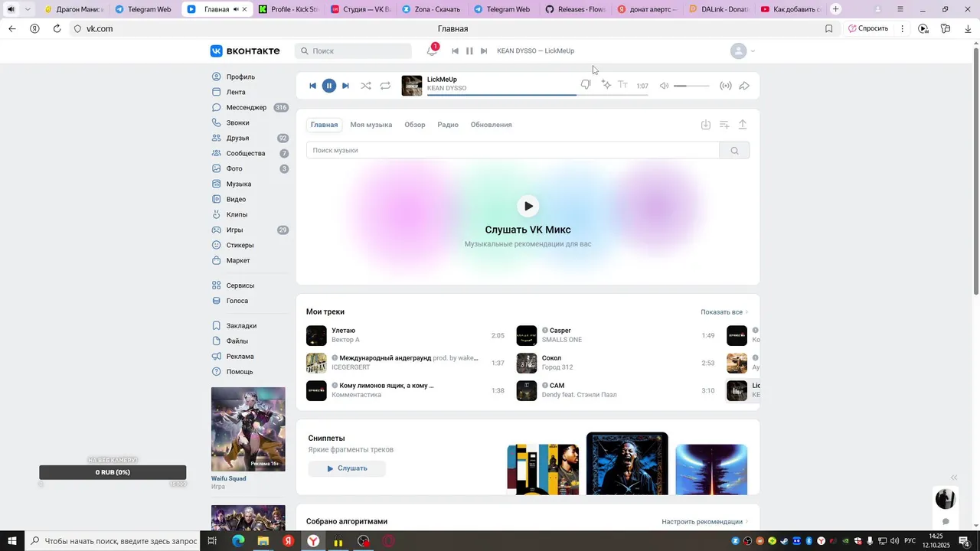Click pause in the top header mini-player
Image resolution: width=980 pixels, height=551 pixels.
pyautogui.click(x=469, y=51)
